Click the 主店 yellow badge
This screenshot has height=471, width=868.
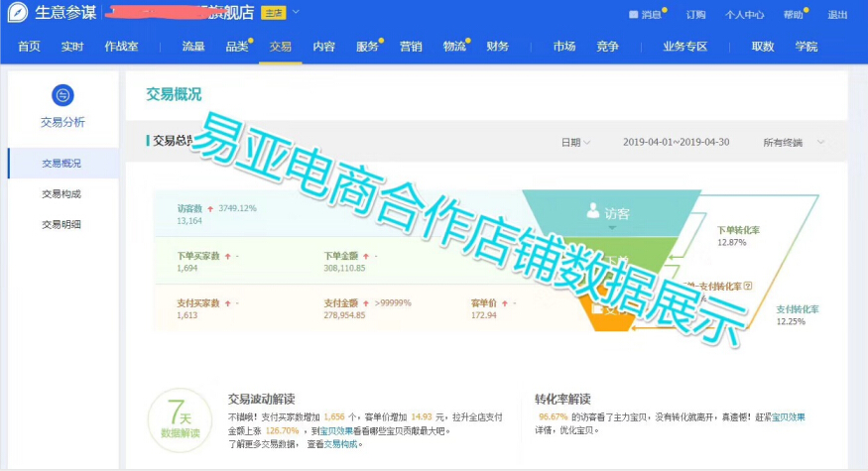pos(273,14)
